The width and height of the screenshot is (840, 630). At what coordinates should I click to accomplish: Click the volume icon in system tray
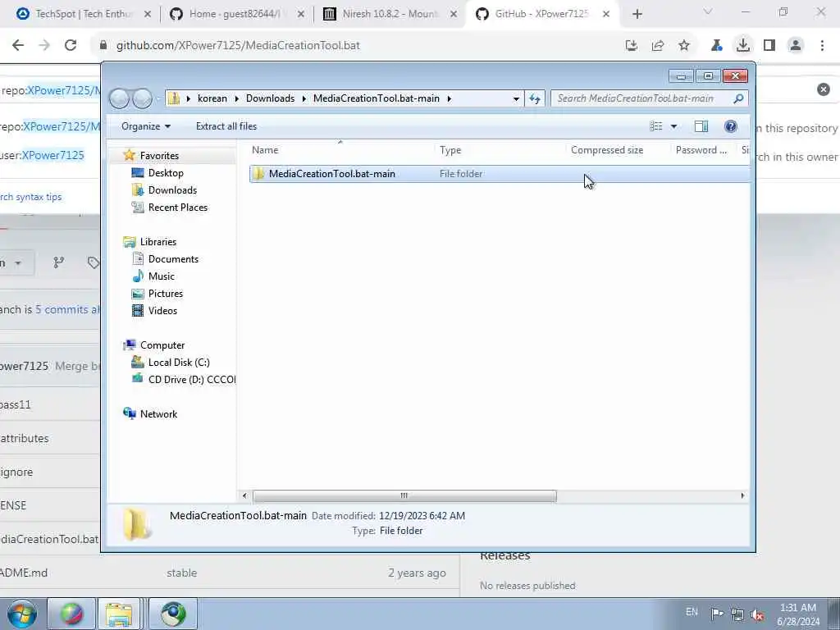click(x=757, y=614)
